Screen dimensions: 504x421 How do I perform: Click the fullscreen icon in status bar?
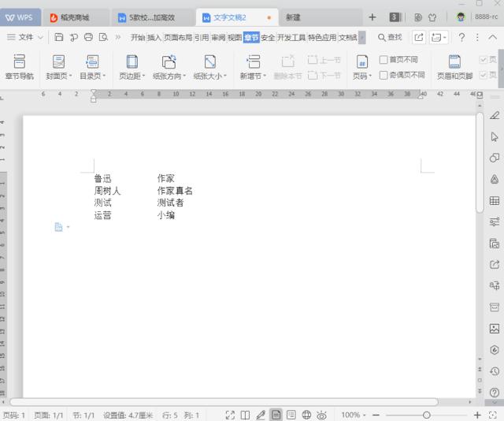[230, 415]
